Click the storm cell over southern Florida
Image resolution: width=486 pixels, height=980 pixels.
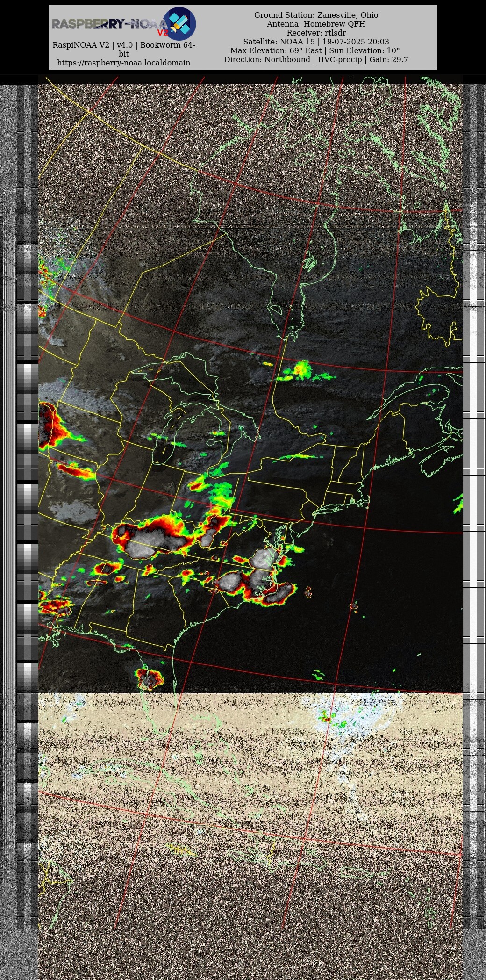click(149, 678)
